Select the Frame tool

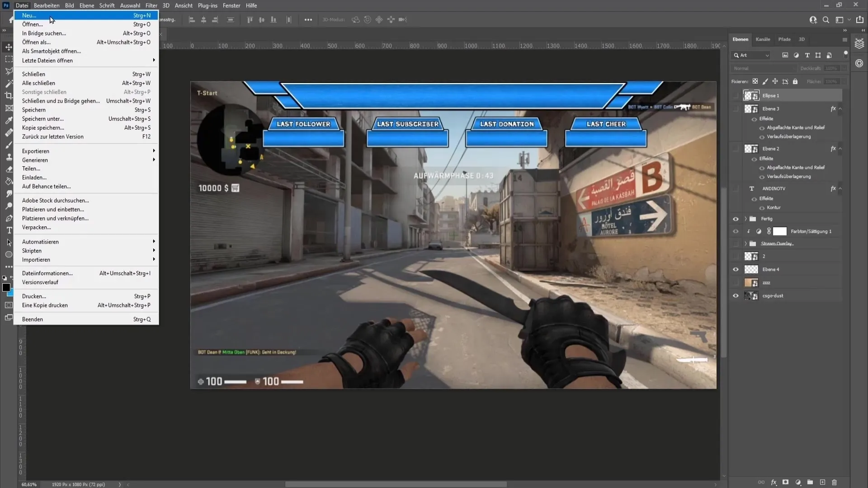(x=9, y=108)
